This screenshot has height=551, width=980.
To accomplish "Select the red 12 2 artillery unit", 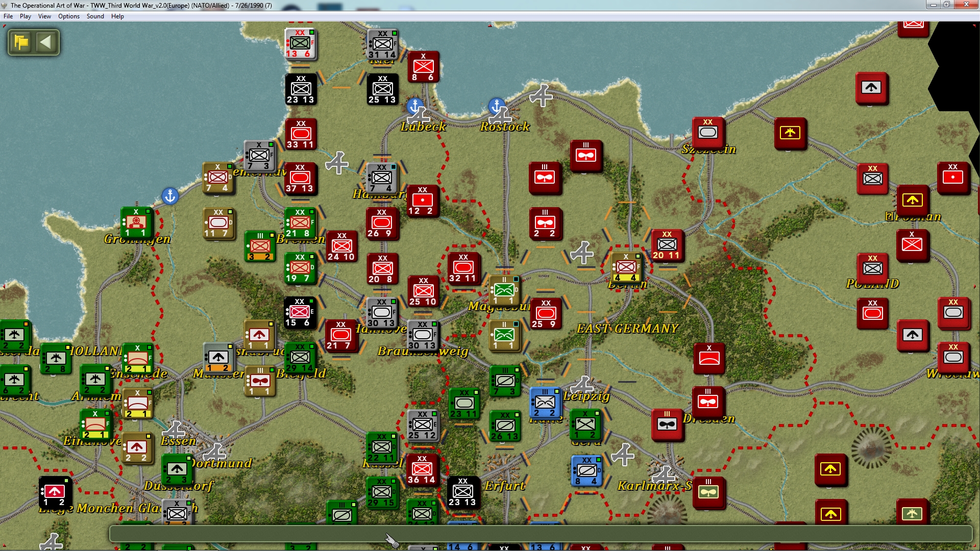I will pos(423,201).
